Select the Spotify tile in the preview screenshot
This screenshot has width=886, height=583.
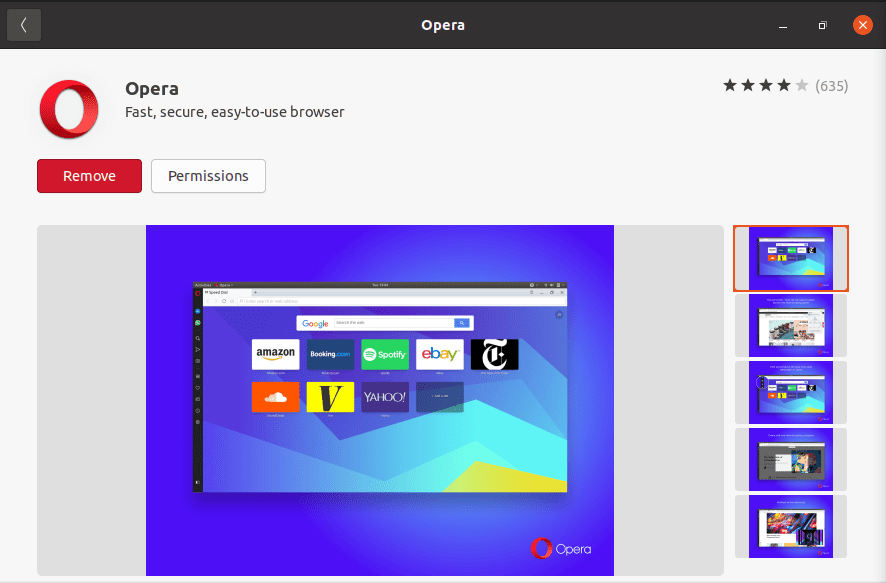pos(385,354)
